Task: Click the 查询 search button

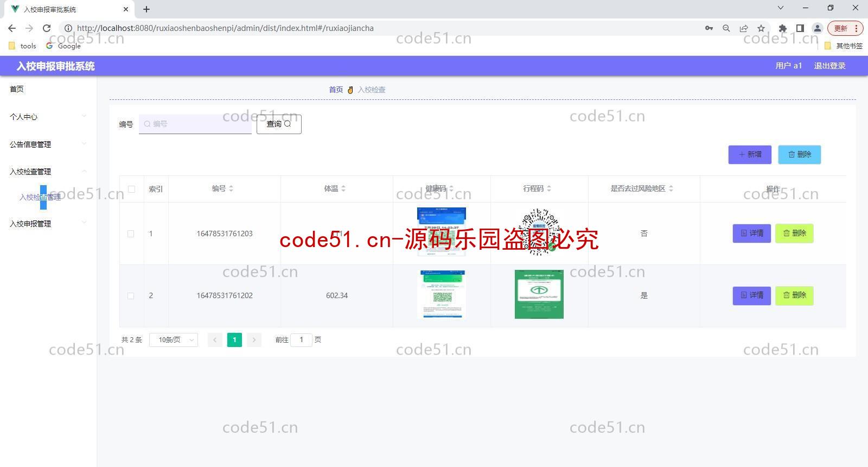Action: [x=279, y=124]
